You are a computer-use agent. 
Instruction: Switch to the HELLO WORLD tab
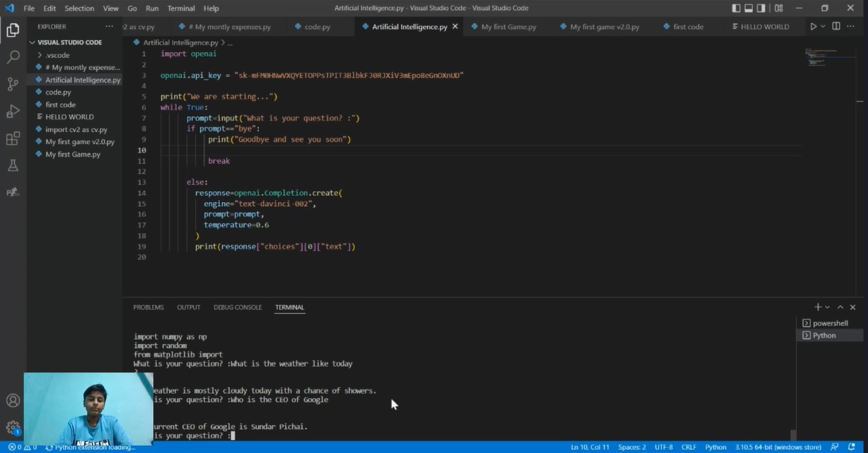pyautogui.click(x=764, y=27)
